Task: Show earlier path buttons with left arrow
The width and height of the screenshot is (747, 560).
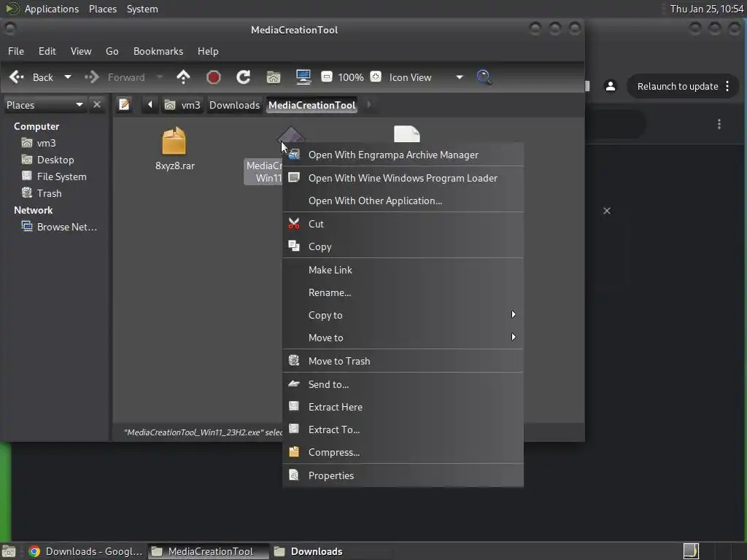Action: [150, 104]
